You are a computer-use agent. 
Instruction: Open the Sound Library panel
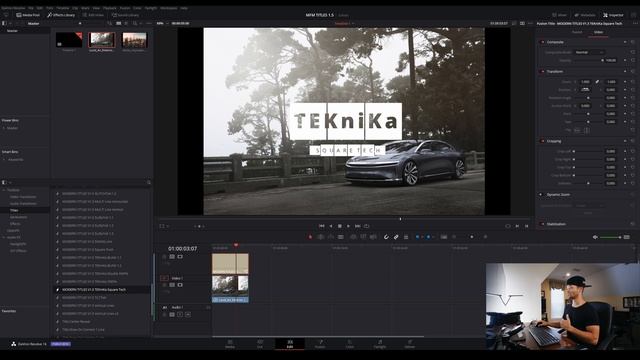(x=125, y=15)
